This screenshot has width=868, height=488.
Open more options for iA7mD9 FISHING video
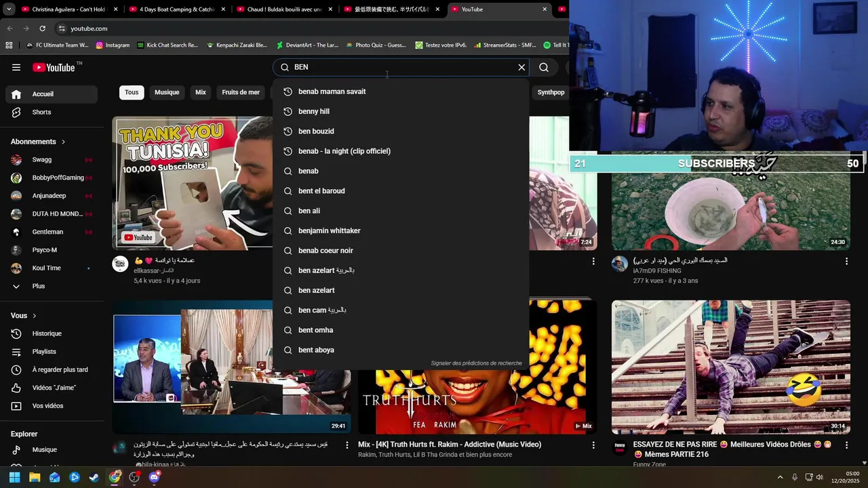[846, 261]
